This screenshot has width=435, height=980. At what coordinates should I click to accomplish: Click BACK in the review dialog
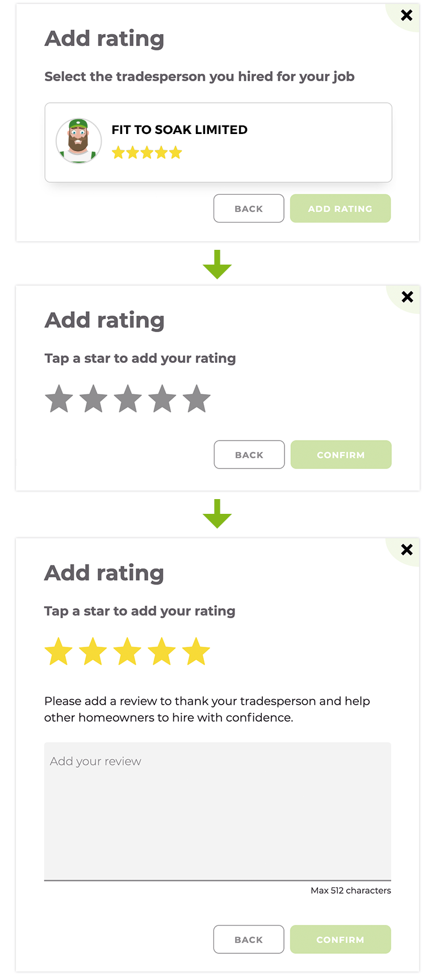[x=249, y=939]
